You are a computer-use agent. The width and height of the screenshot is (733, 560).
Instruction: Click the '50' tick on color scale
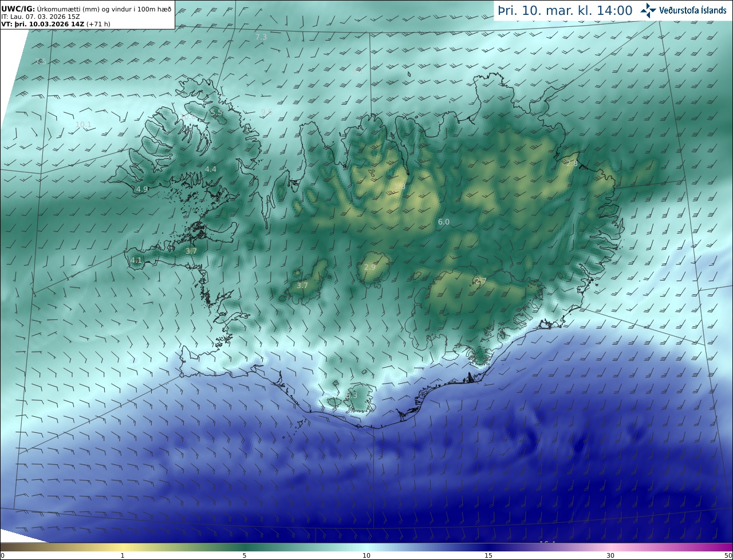pos(728,555)
